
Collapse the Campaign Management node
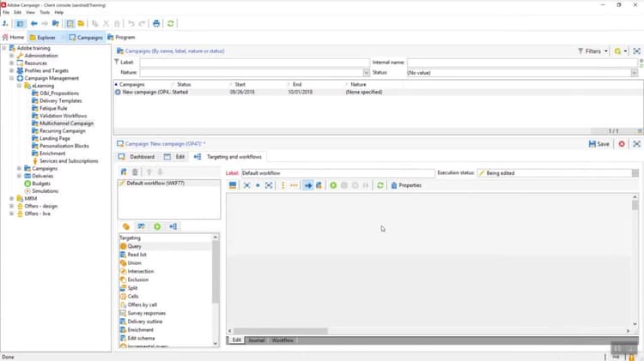(x=11, y=78)
